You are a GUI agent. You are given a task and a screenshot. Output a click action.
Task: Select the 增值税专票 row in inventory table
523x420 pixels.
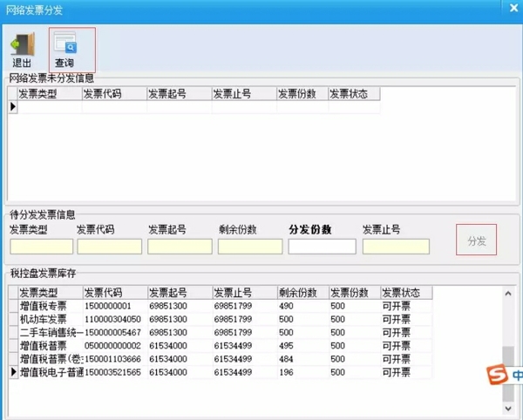point(49,307)
